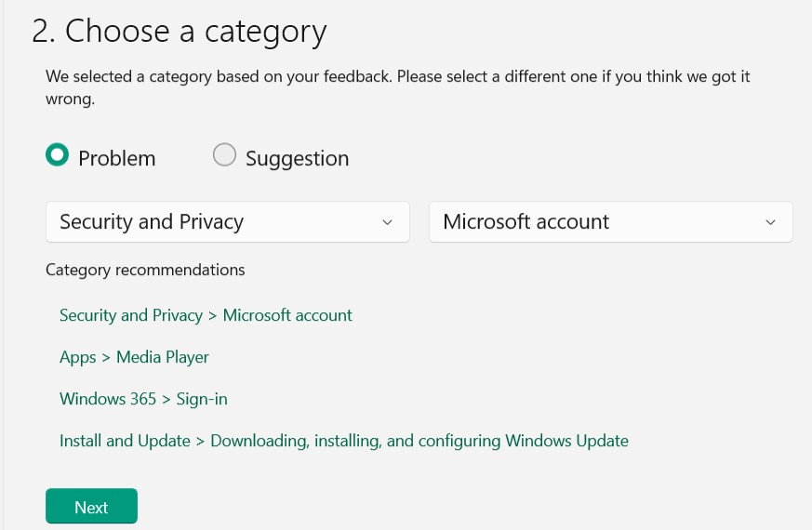Click chevron arrow in Security and Privacy box

pyautogui.click(x=388, y=222)
